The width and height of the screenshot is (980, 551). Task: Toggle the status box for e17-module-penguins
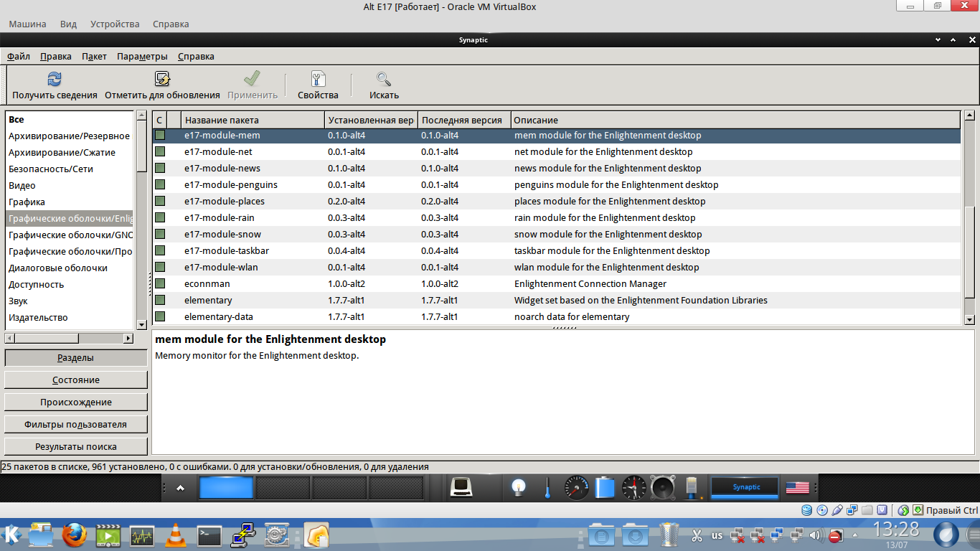point(160,184)
